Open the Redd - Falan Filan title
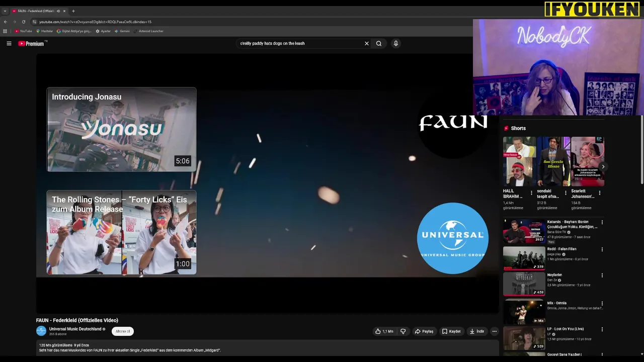This screenshot has height=362, width=644. 561,249
